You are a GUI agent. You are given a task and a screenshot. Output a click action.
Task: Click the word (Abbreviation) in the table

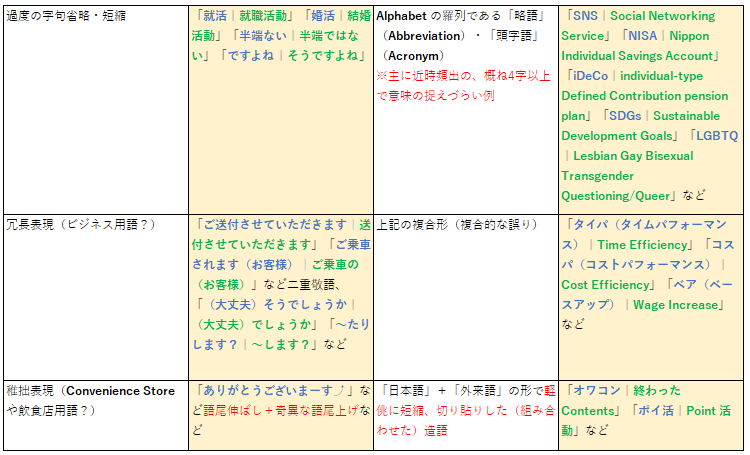click(x=419, y=35)
